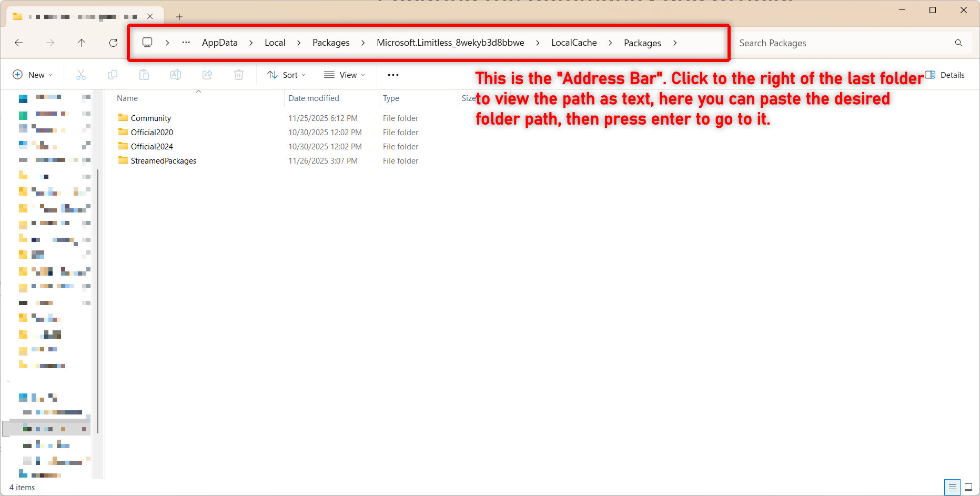Refresh the current folder view

point(113,43)
